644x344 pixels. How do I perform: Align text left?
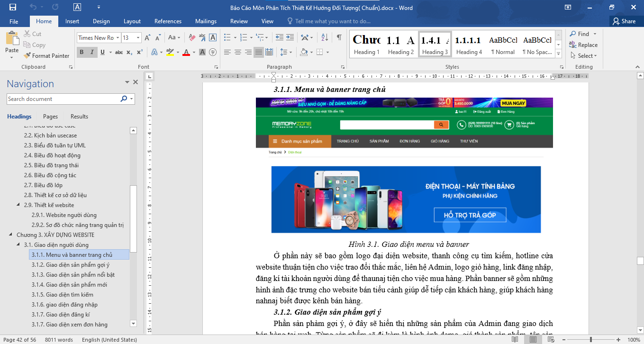point(227,52)
